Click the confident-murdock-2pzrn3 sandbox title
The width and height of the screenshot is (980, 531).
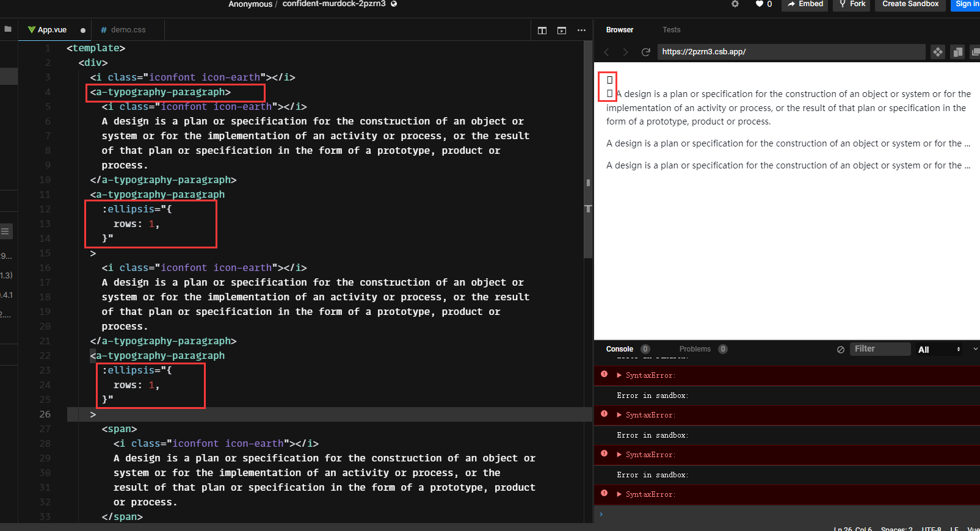tap(334, 4)
